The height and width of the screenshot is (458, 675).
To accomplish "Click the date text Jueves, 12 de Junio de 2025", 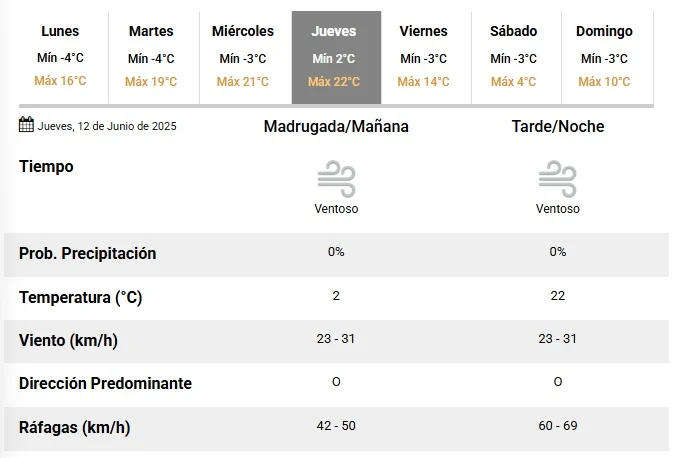I will pos(107,126).
